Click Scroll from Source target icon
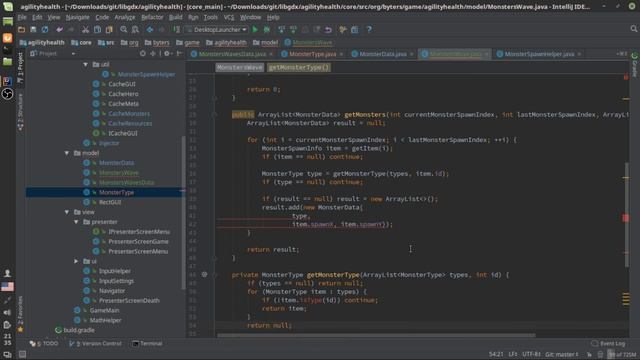Screen dimensions: 640x360 click(x=142, y=53)
